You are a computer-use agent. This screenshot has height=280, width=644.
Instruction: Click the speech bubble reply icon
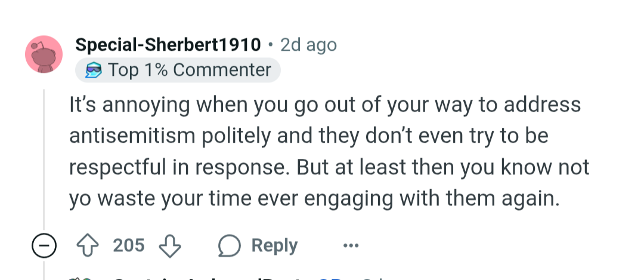coord(228,245)
